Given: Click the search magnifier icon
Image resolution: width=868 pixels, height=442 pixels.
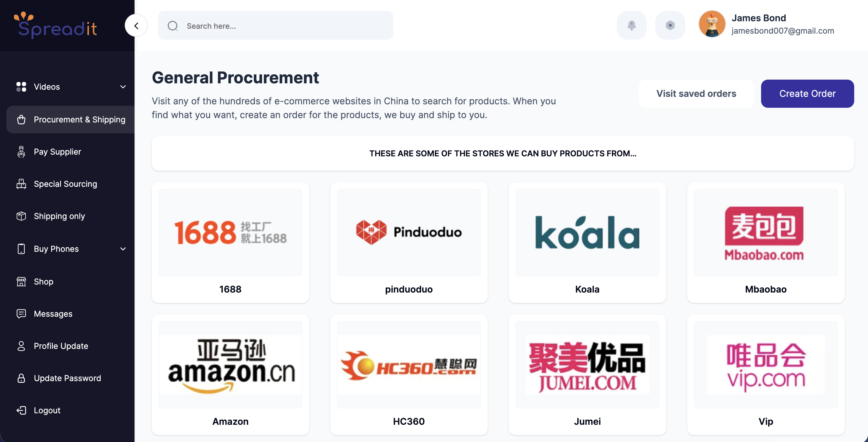Looking at the screenshot, I should click(x=172, y=26).
